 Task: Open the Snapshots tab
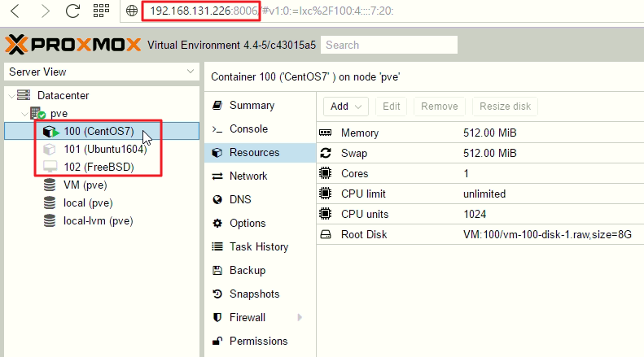(x=260, y=294)
